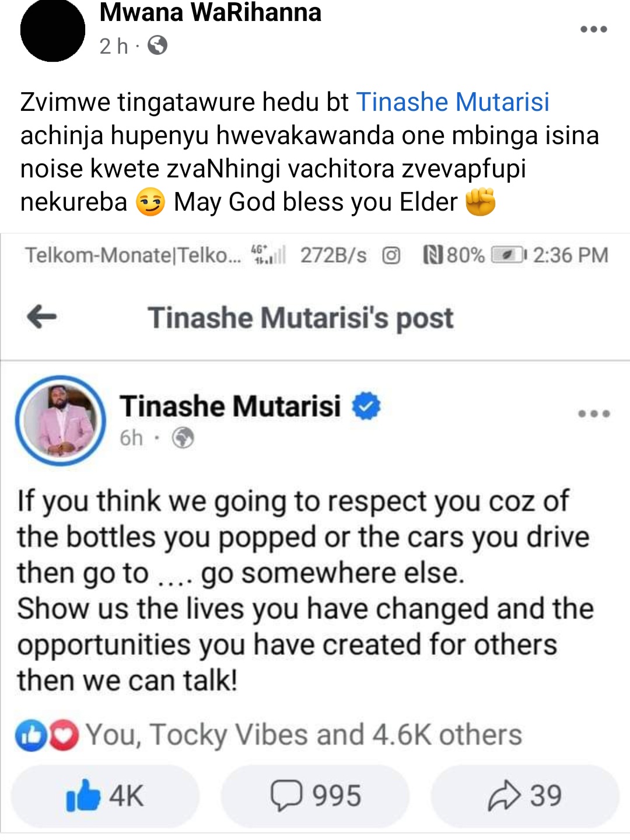
Task: Open Mwana WaRihanna post options menu
Action: coord(594,29)
